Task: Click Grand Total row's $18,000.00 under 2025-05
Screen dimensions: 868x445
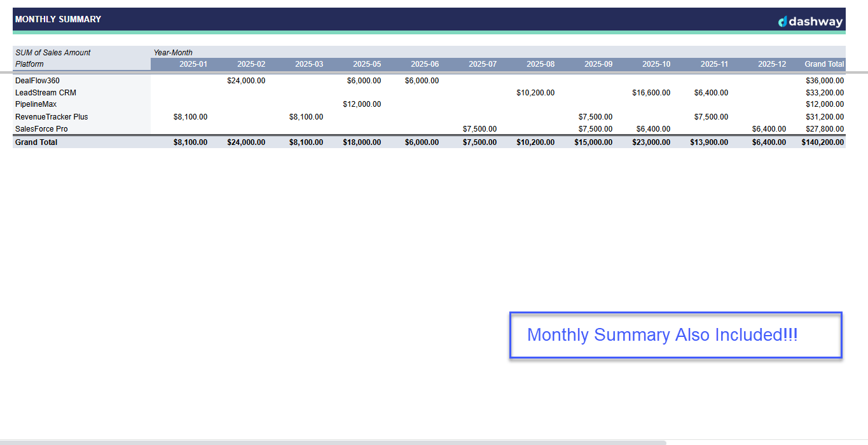Action: click(362, 142)
